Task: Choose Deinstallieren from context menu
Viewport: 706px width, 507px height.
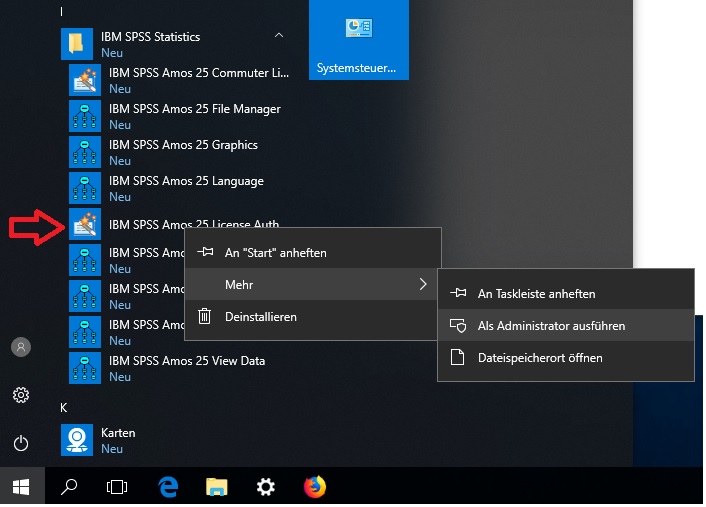Action: [x=312, y=317]
